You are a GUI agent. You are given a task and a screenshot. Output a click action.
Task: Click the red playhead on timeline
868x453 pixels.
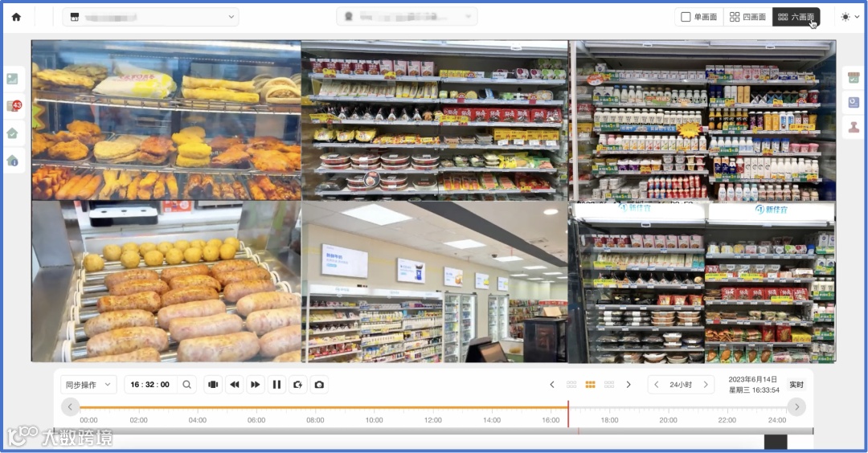pos(568,414)
